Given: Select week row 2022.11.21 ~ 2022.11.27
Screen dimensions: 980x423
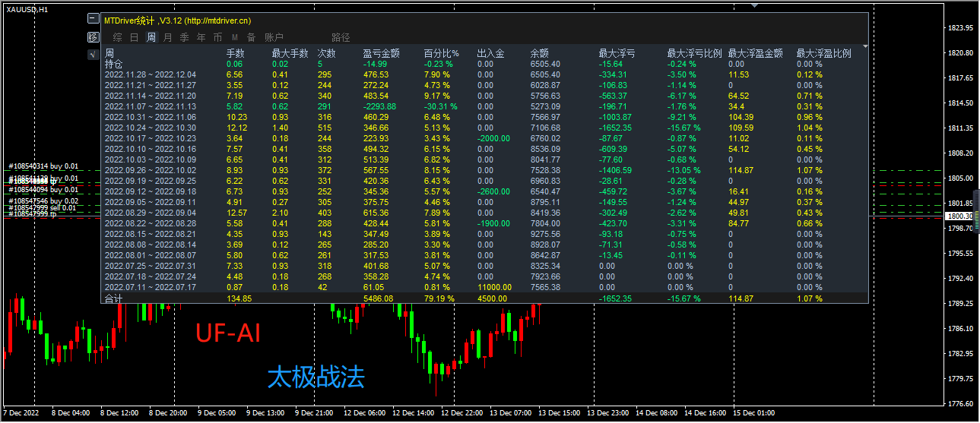Looking at the screenshot, I should point(150,85).
